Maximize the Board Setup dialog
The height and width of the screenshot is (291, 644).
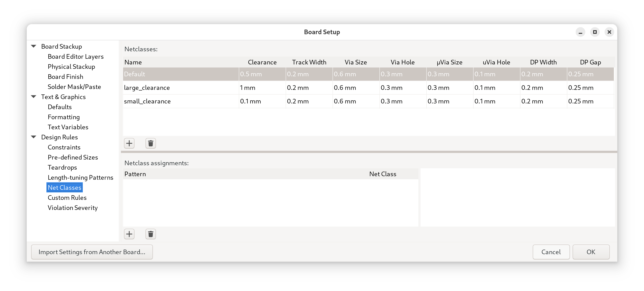(x=595, y=32)
